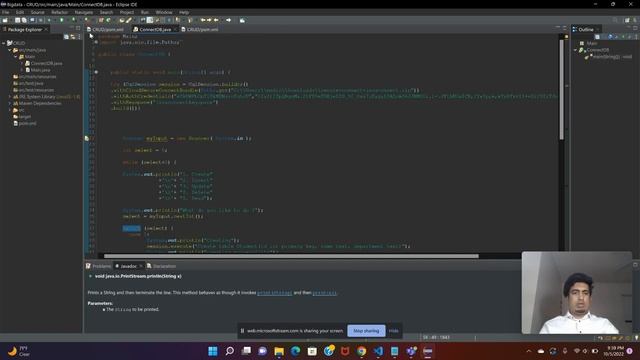640x360 pixels.
Task: Open the File menu
Action: [x=6, y=12]
